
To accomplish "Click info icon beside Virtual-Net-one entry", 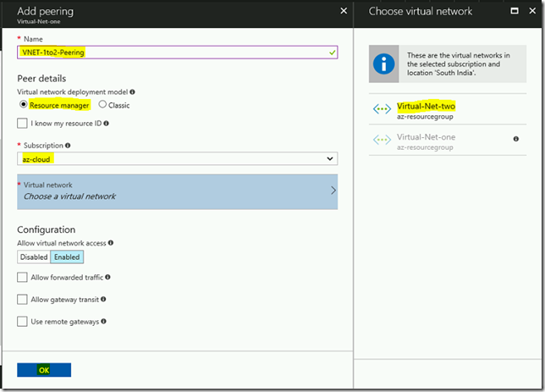I will pyautogui.click(x=516, y=139).
